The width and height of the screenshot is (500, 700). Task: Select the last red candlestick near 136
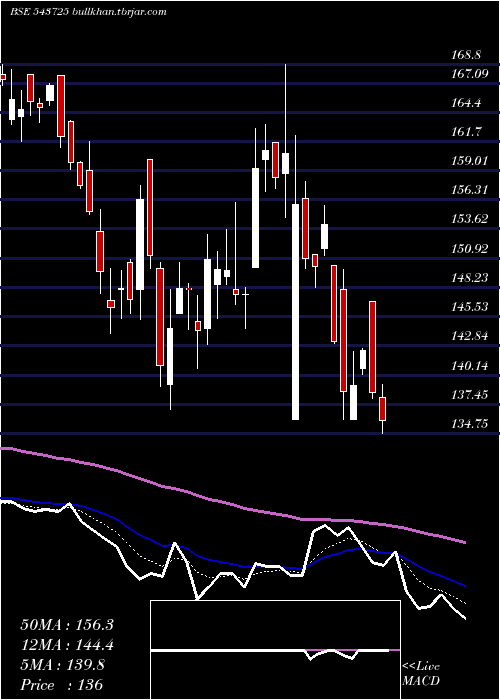coord(382,408)
